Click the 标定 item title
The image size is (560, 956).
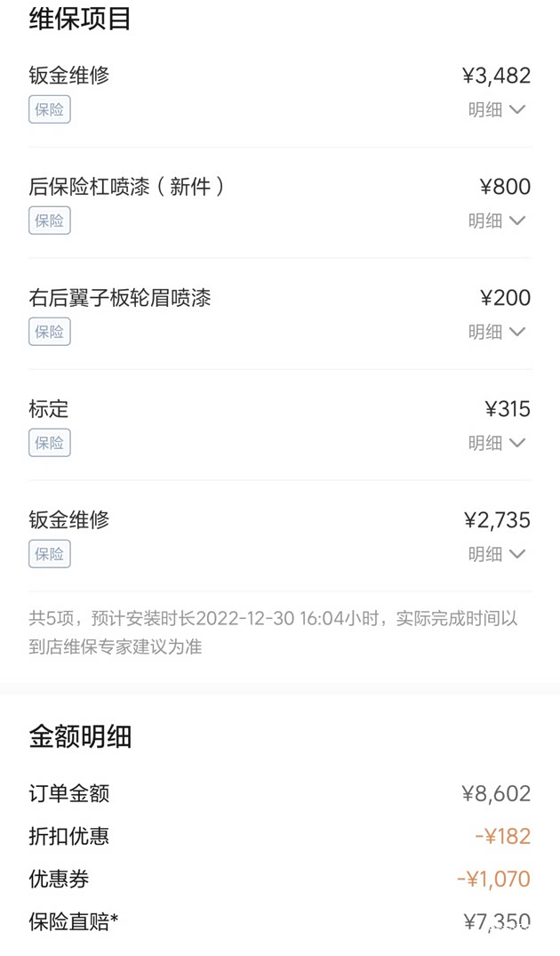[49, 409]
